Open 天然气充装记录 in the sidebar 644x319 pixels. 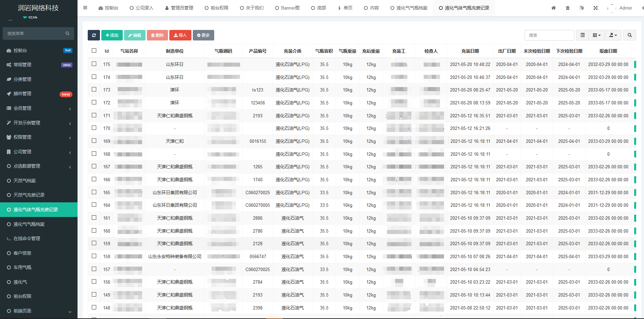coord(29,195)
